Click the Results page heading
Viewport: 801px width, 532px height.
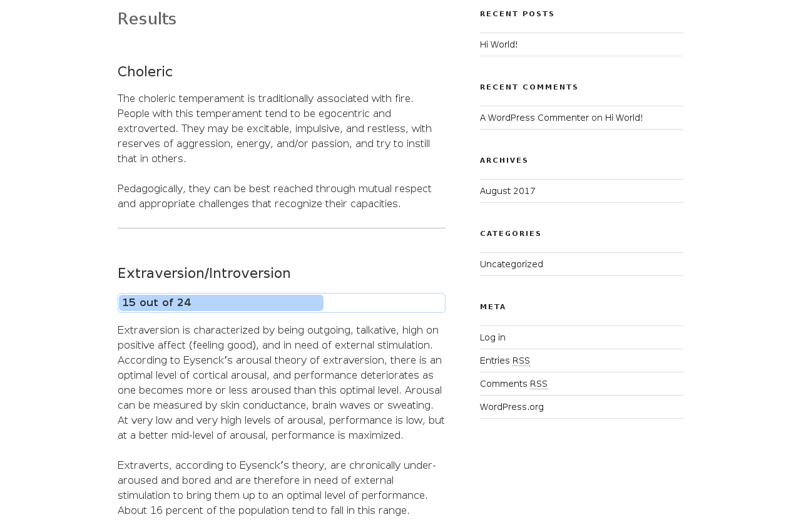[x=147, y=19]
